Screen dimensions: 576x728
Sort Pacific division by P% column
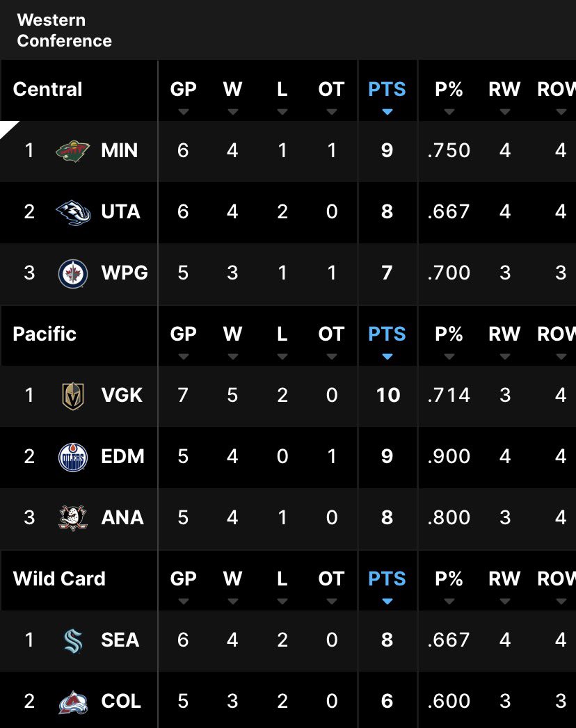click(x=449, y=339)
